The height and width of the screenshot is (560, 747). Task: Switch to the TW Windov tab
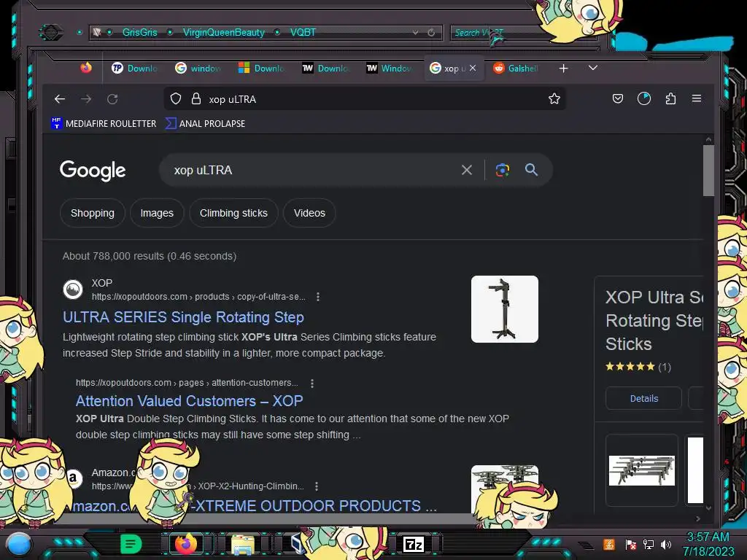pyautogui.click(x=389, y=68)
